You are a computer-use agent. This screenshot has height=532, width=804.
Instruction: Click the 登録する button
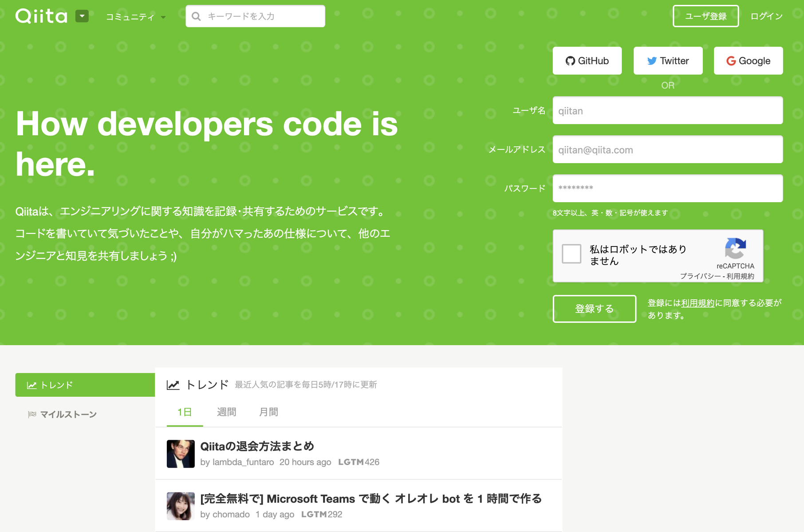(594, 309)
